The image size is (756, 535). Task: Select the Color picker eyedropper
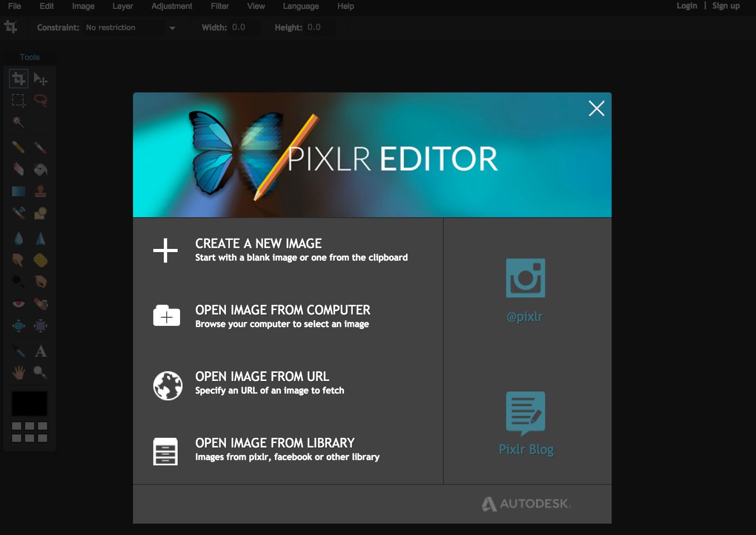pos(19,351)
